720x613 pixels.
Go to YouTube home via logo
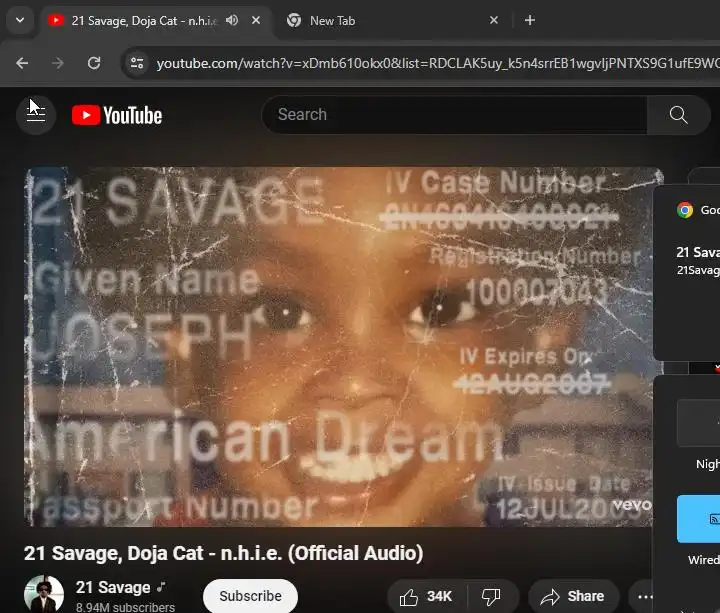(117, 115)
